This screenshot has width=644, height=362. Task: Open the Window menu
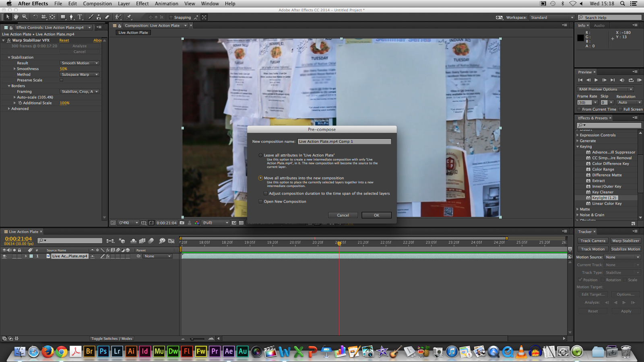coord(210,4)
